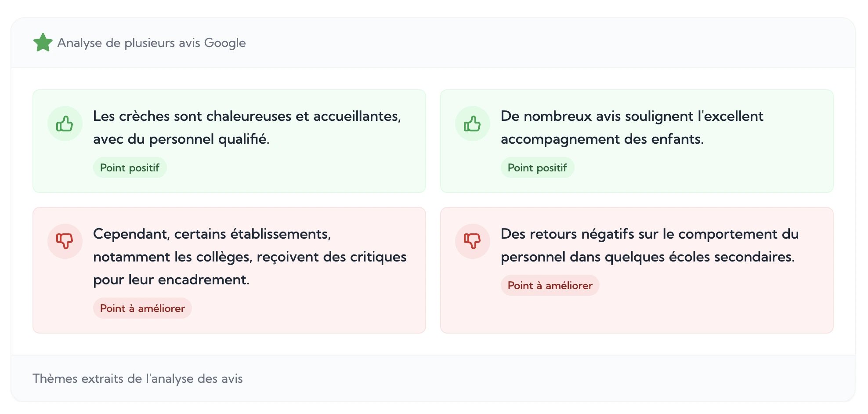This screenshot has width=868, height=414.
Task: Select the 'Point à améliorer' label on the collèges card
Action: [142, 308]
